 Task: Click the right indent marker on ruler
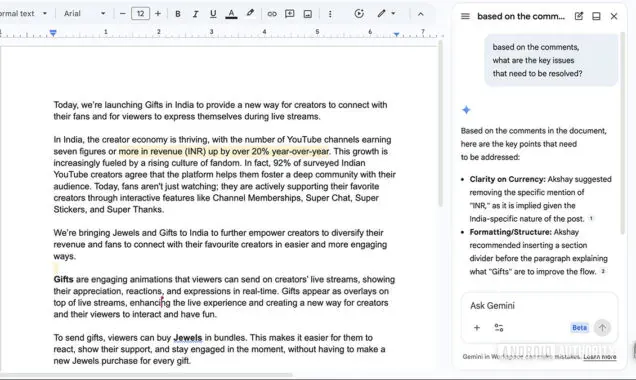396,34
